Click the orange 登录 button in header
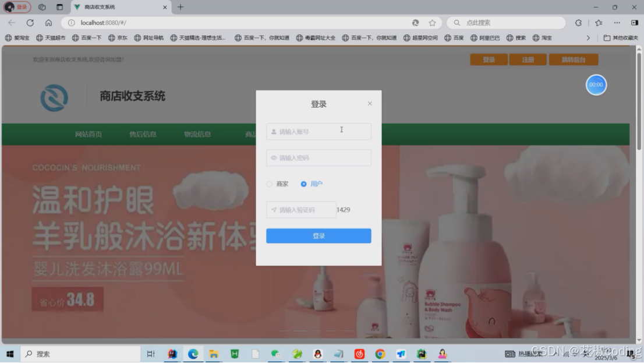This screenshot has width=644, height=363. coord(489,59)
